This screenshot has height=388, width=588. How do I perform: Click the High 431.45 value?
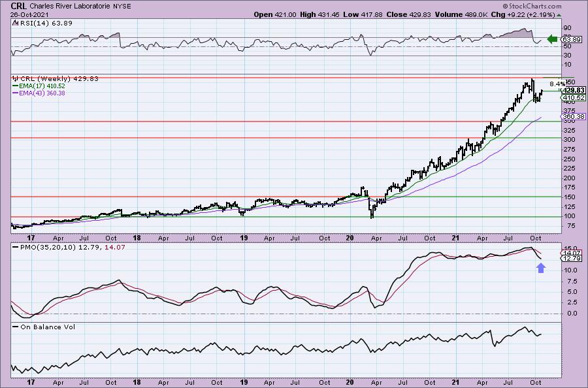pos(319,14)
